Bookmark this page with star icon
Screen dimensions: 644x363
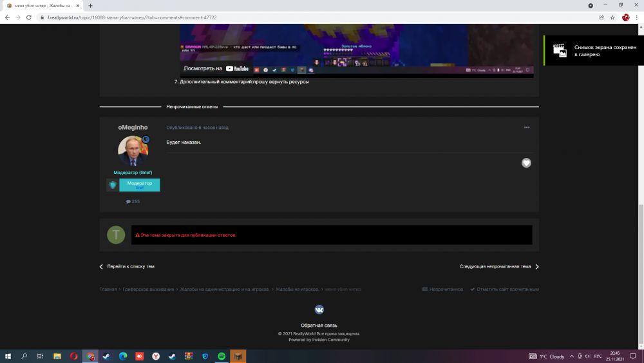pyautogui.click(x=612, y=17)
